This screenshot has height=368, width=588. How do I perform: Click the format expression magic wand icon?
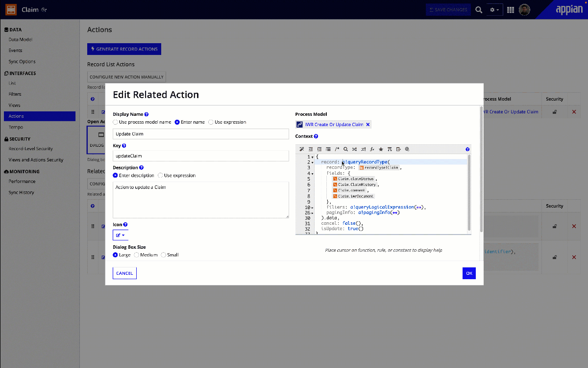[302, 149]
